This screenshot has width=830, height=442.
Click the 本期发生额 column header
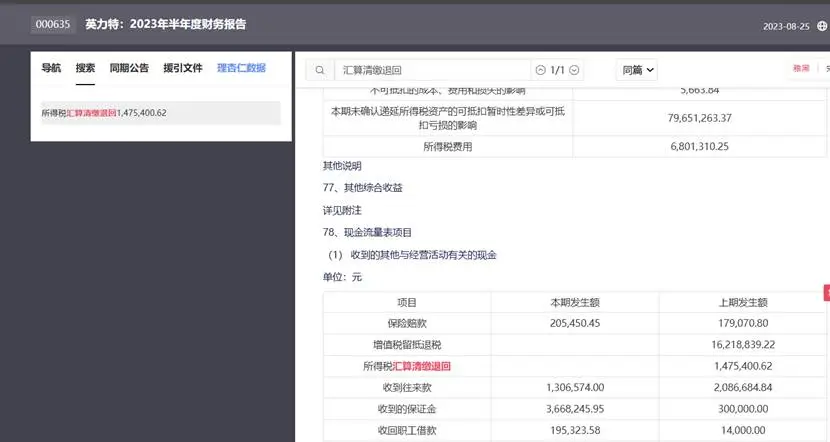pyautogui.click(x=575, y=303)
